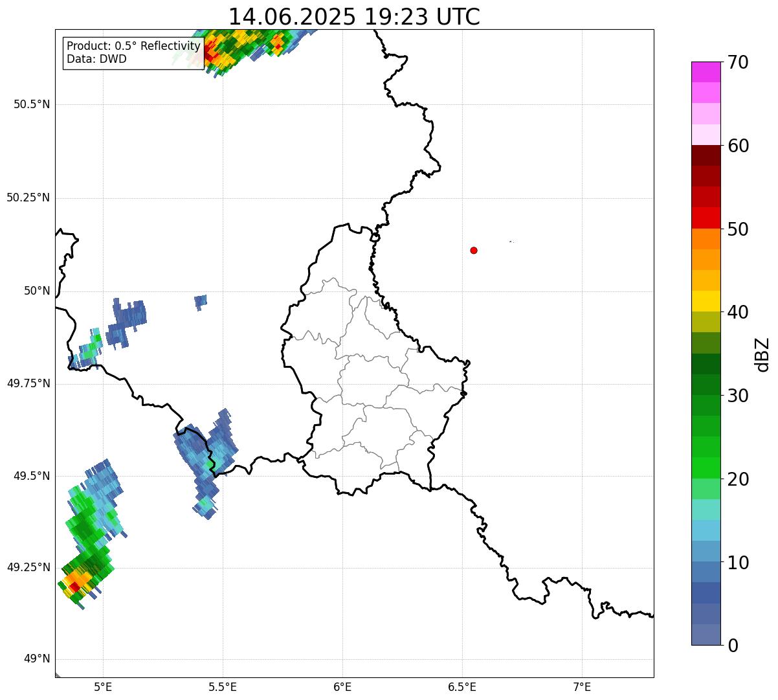Click the colorbar tick label 10
778x700 pixels.
738,563
